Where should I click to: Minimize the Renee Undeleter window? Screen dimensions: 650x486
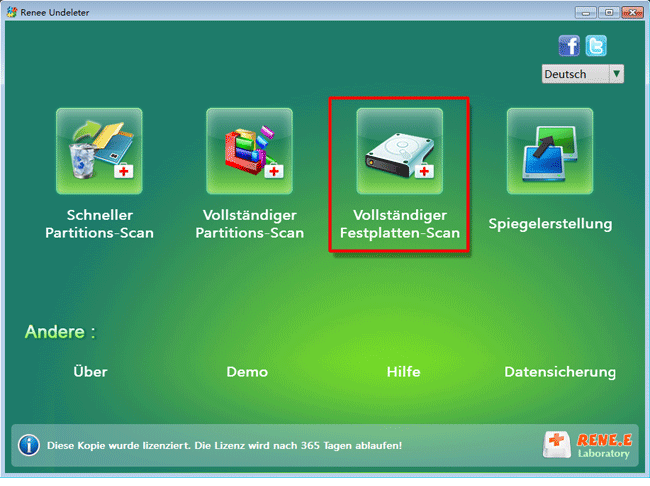tap(585, 13)
